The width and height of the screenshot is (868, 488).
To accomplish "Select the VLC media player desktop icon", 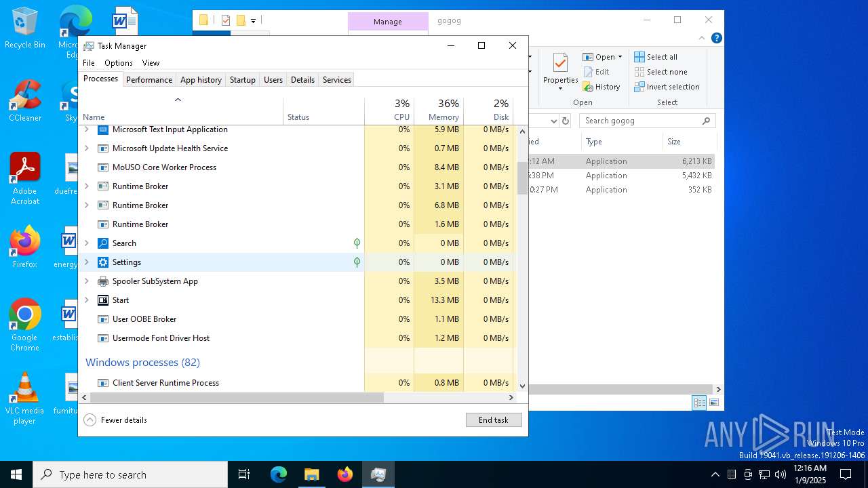I will [x=25, y=399].
